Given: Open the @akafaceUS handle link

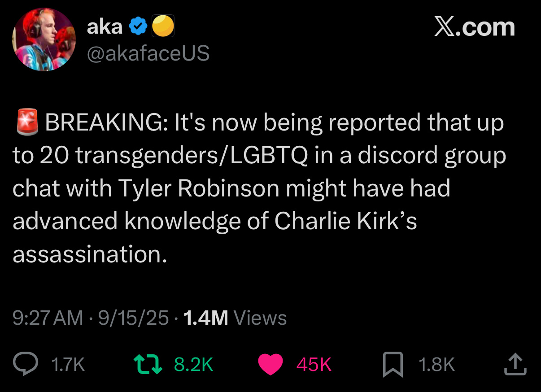Looking at the screenshot, I should [148, 53].
